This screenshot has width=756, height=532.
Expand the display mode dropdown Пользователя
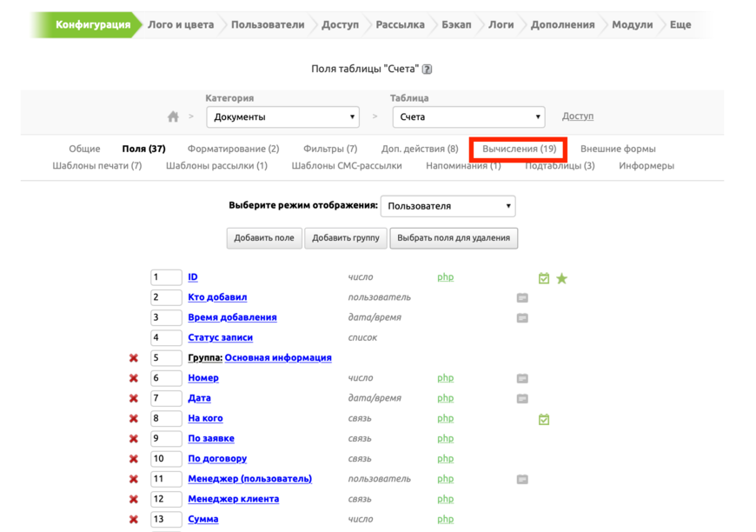click(448, 206)
